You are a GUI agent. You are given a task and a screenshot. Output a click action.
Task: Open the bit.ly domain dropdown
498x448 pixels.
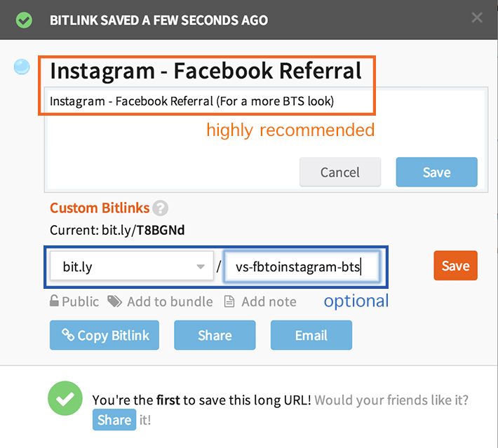[x=132, y=266]
